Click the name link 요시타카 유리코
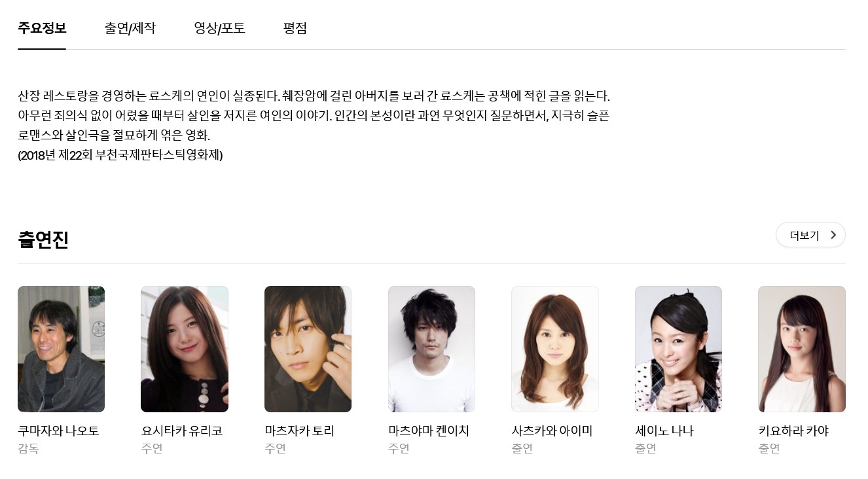The height and width of the screenshot is (479, 868). pyautogui.click(x=182, y=431)
